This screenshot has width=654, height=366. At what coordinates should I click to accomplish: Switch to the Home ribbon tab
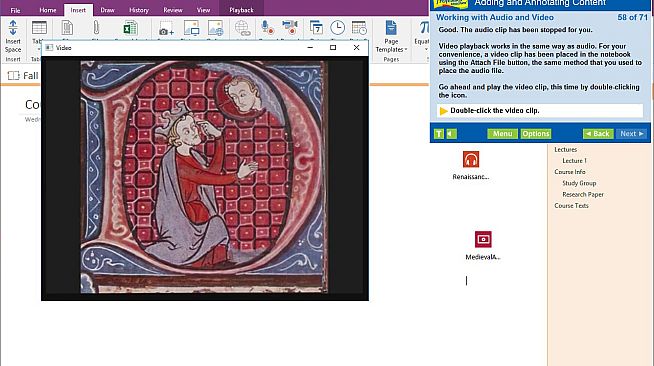tap(48, 10)
